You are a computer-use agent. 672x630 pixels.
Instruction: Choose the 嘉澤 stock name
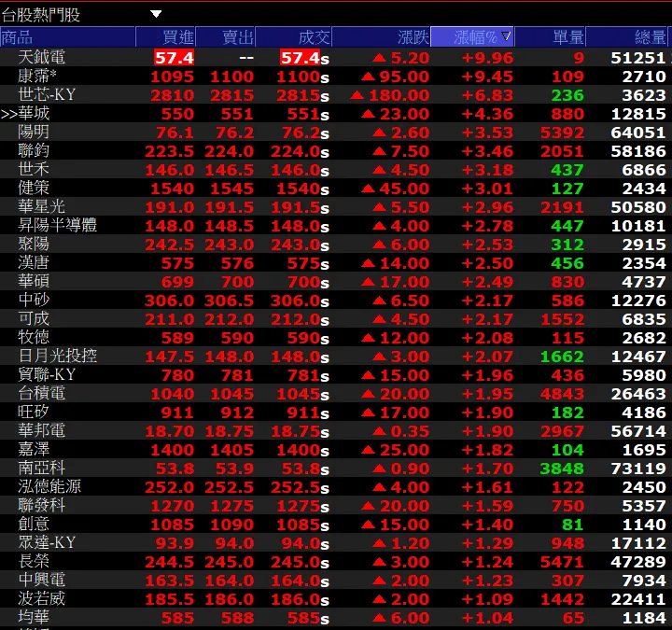pos(34,450)
